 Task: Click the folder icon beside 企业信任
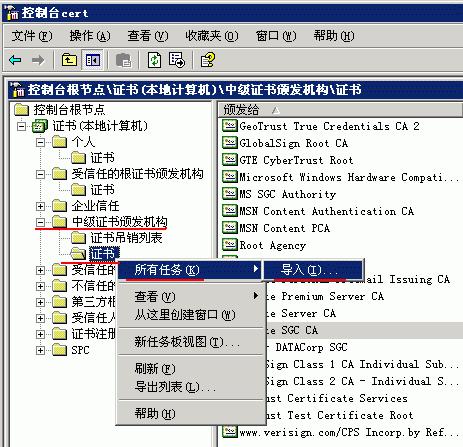pos(60,206)
